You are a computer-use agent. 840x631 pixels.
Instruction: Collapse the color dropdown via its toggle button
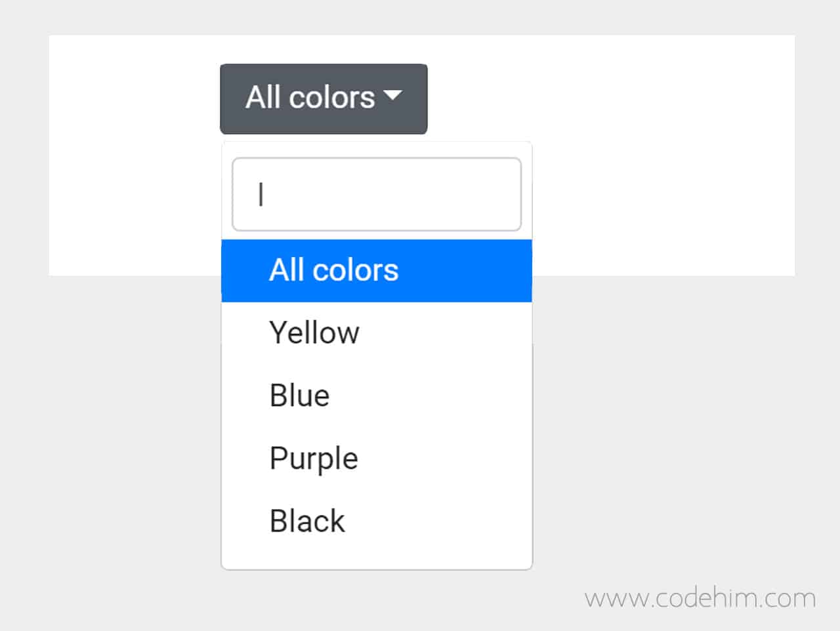(x=324, y=97)
